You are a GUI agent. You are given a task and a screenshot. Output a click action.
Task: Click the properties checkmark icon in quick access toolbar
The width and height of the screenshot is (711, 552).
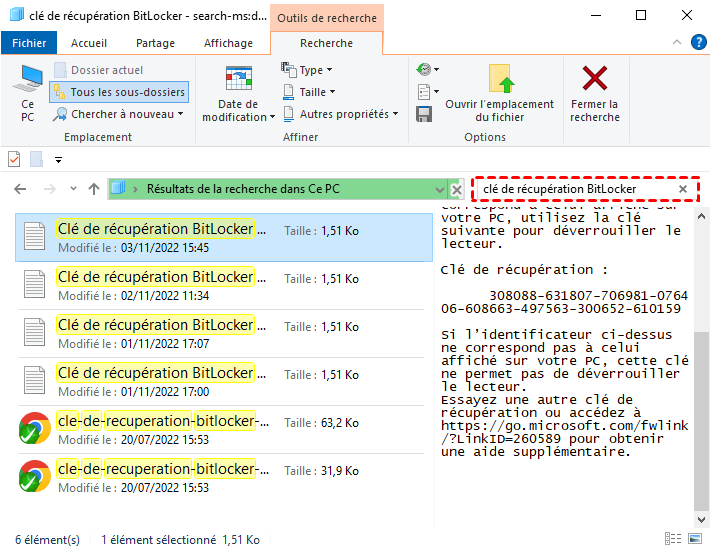(14, 159)
